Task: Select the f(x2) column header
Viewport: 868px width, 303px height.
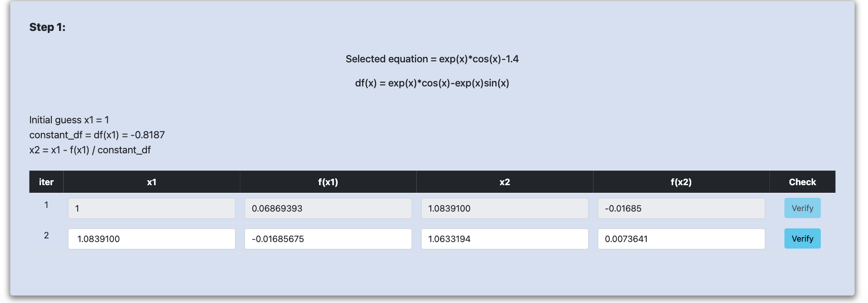Action: tap(681, 182)
